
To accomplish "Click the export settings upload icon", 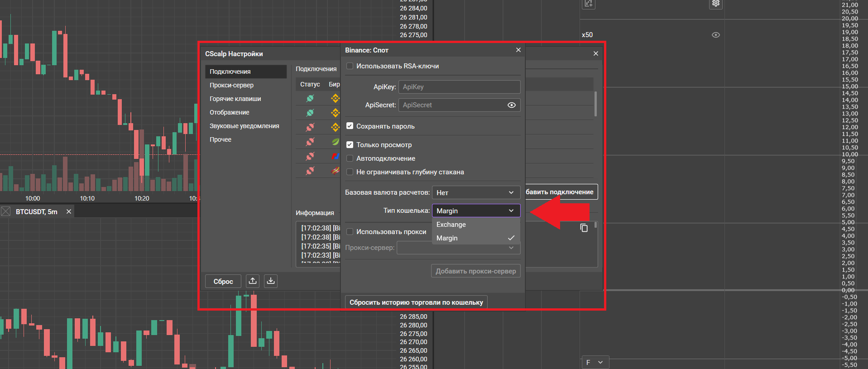I will click(x=253, y=281).
